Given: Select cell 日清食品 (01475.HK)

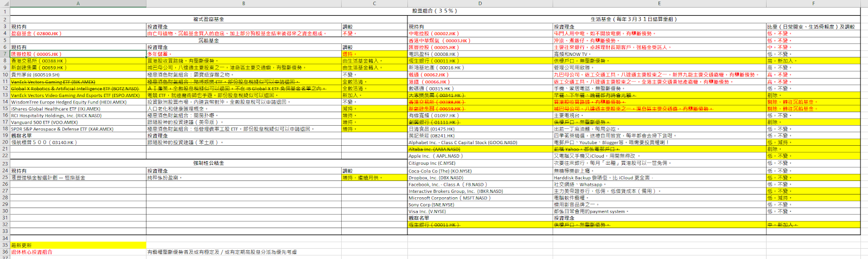Looking at the screenshot, I should (x=480, y=129).
